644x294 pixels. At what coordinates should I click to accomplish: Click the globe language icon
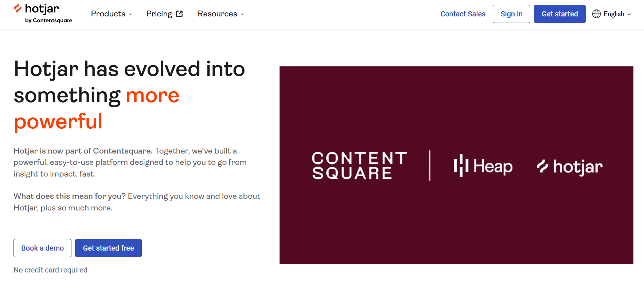pyautogui.click(x=596, y=14)
